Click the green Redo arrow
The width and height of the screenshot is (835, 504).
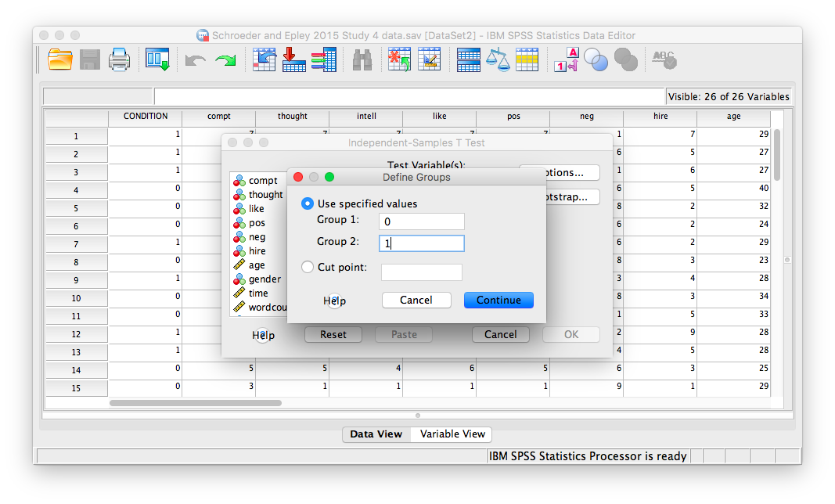tap(226, 60)
